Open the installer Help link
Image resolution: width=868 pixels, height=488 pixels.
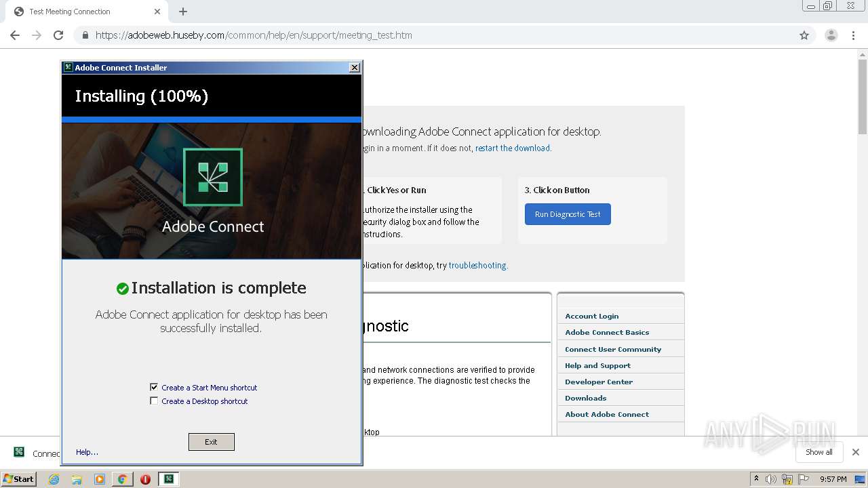(x=87, y=452)
